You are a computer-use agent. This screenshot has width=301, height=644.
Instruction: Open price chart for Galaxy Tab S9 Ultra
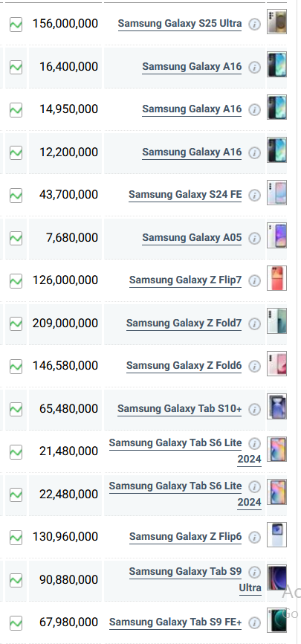tap(16, 580)
